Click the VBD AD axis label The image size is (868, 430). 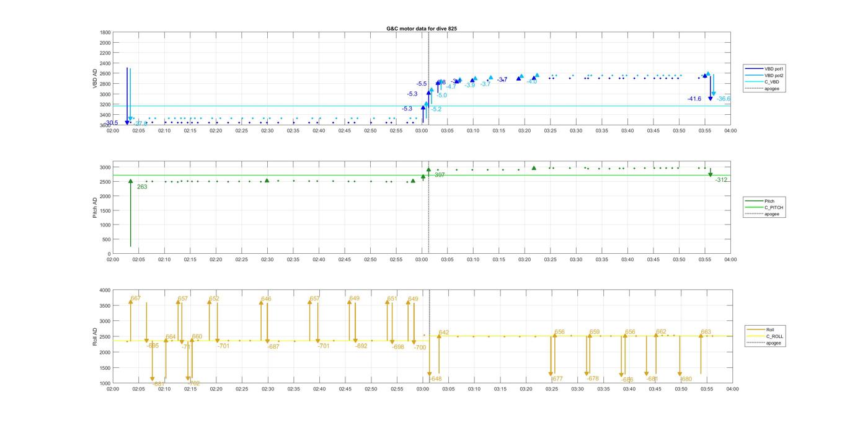click(x=95, y=79)
